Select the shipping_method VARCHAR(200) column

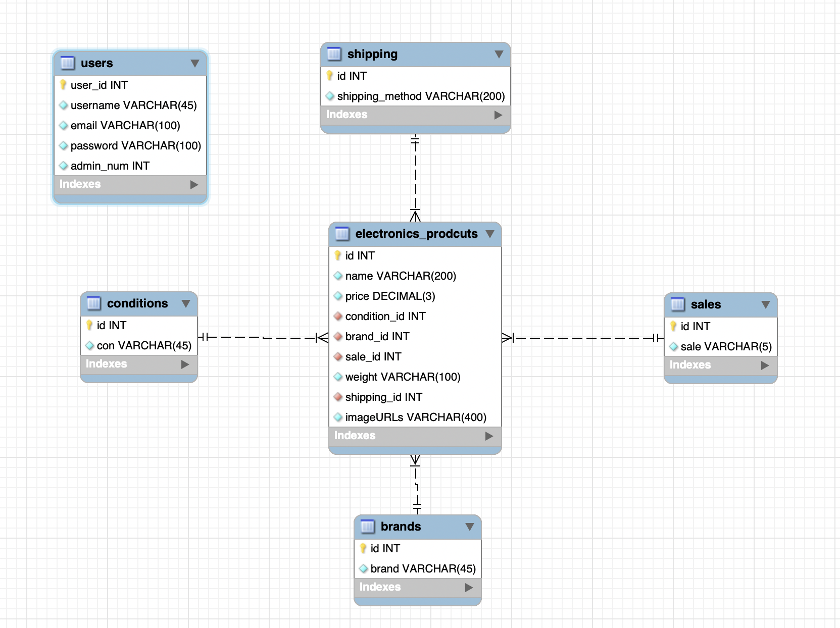(421, 96)
